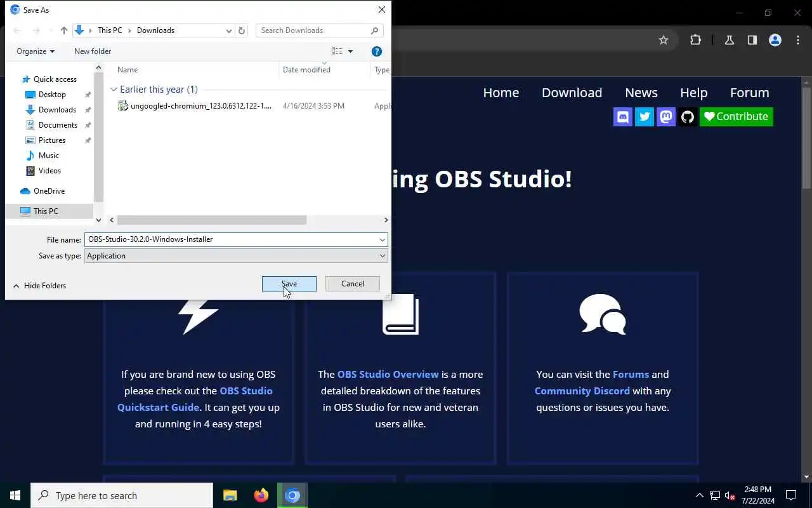The image size is (812, 508).
Task: Open the Forum page on OBS site
Action: (x=749, y=93)
